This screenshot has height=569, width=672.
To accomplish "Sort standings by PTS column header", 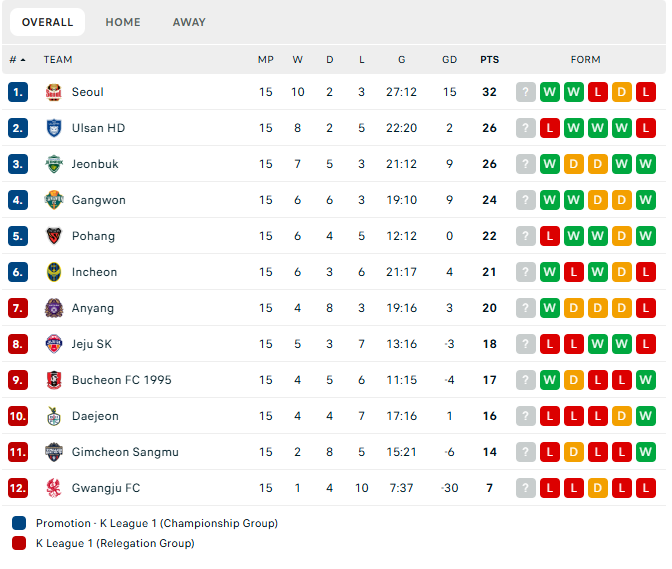I will tap(489, 60).
